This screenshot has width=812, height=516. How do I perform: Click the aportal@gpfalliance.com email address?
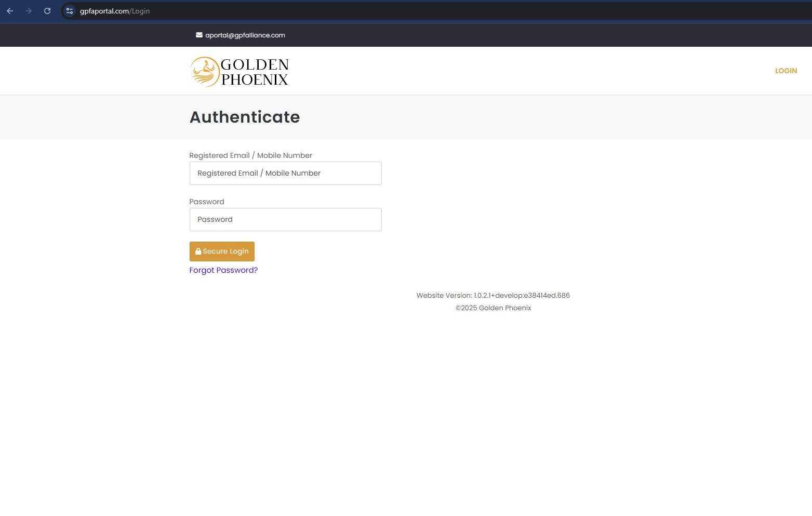245,35
